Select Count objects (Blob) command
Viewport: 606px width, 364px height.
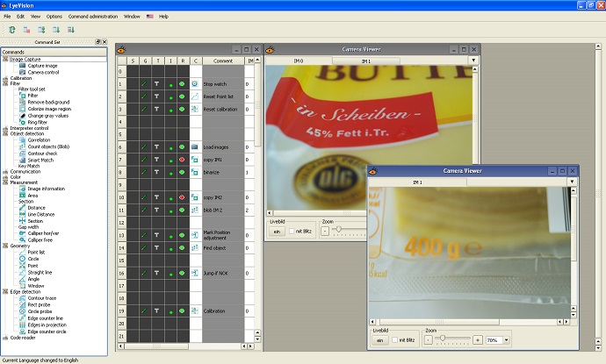coord(48,146)
